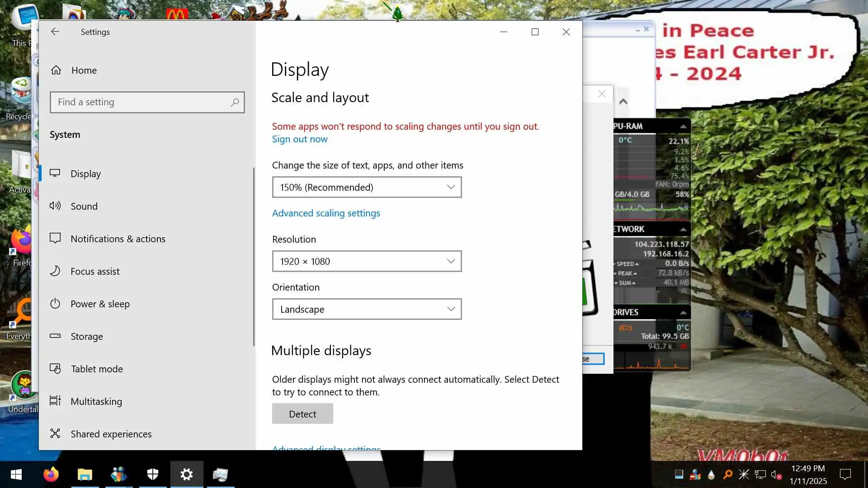Screen dimensions: 868x488
Task: Open the 150% (Recommended) scaling dropdown
Action: coord(367,187)
